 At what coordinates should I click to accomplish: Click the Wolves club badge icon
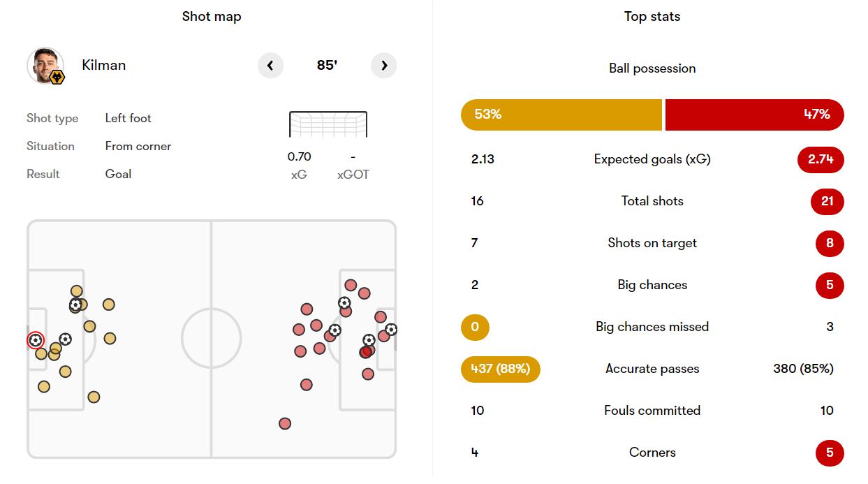pyautogui.click(x=57, y=77)
